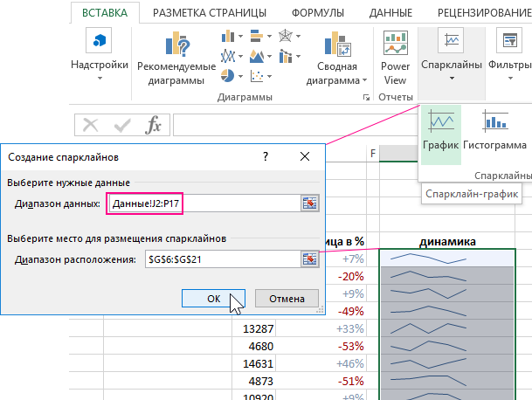Select the -53% cell
The width and height of the screenshot is (532, 400).
(321, 346)
